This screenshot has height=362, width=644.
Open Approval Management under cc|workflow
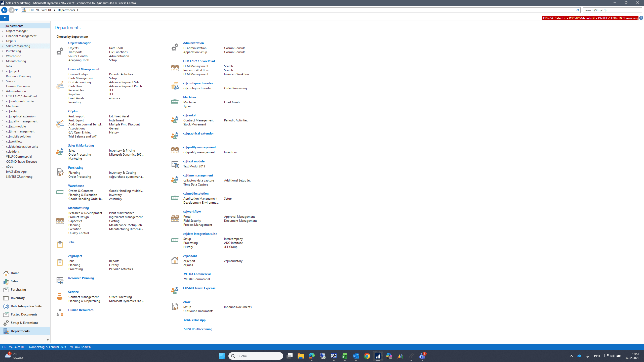click(239, 217)
